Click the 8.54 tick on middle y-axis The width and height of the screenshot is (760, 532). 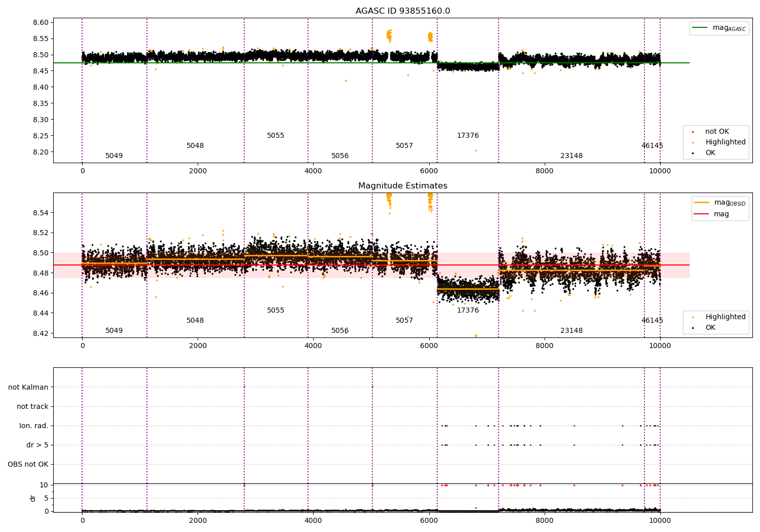point(41,213)
